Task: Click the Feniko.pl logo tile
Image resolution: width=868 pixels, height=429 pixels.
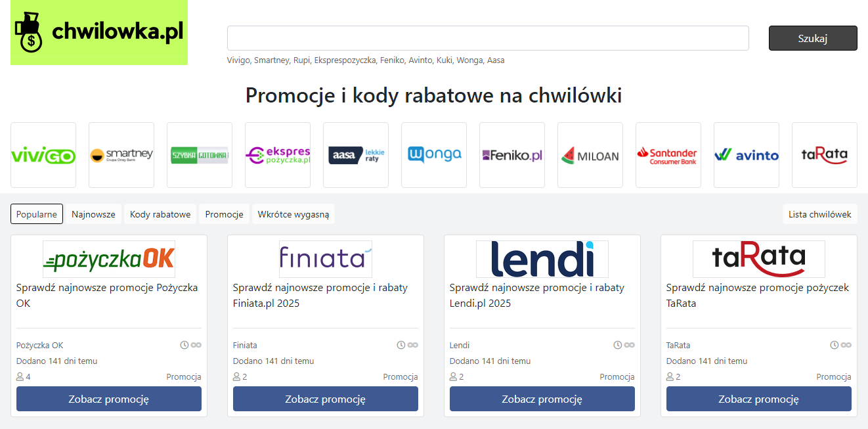Action: 512,155
